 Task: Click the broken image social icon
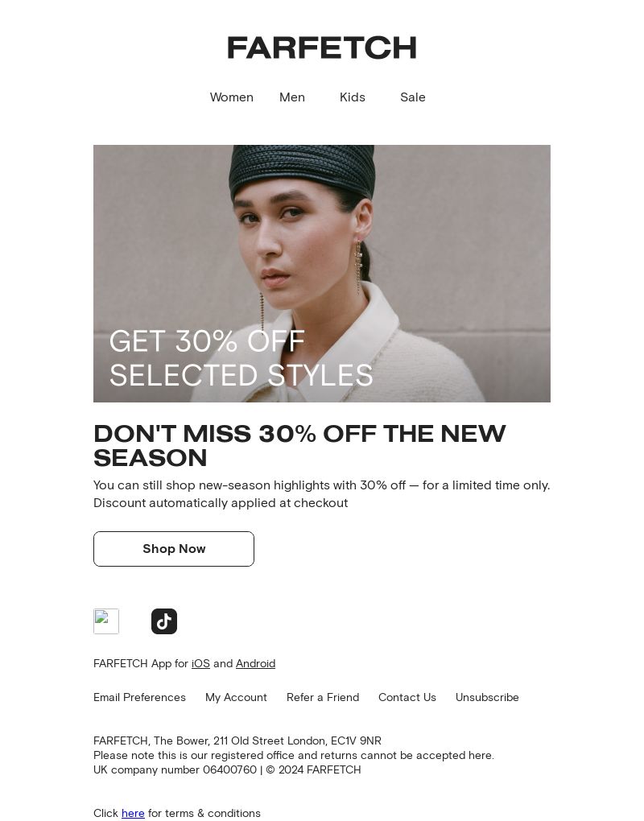click(x=106, y=621)
